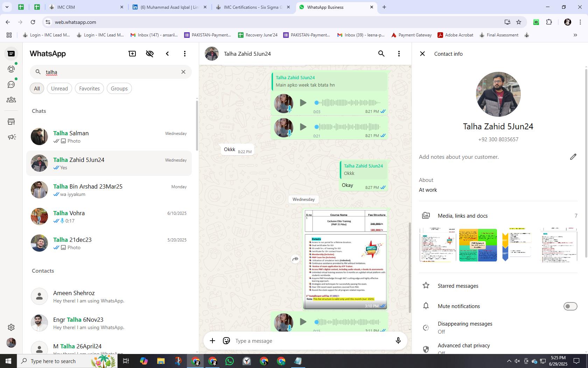This screenshot has height=368, width=588.
Task: Click the Type a message field
Action: 311,341
